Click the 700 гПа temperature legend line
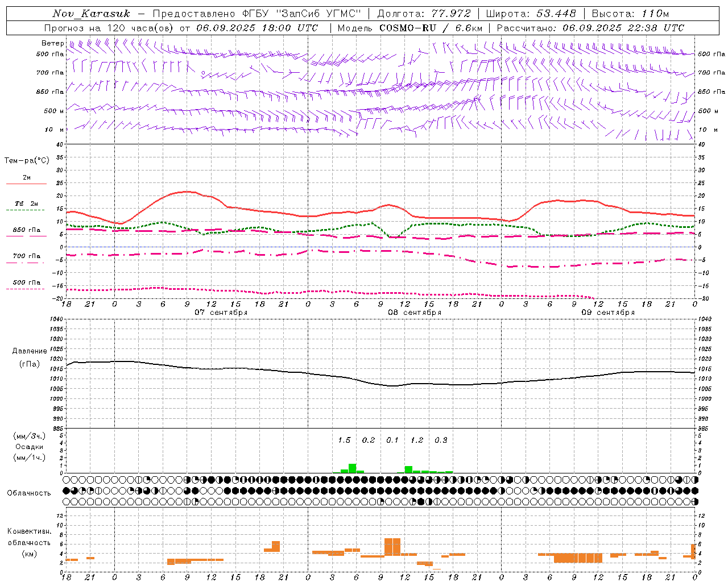Screen dimensions: 728x582 pyautogui.click(x=26, y=263)
